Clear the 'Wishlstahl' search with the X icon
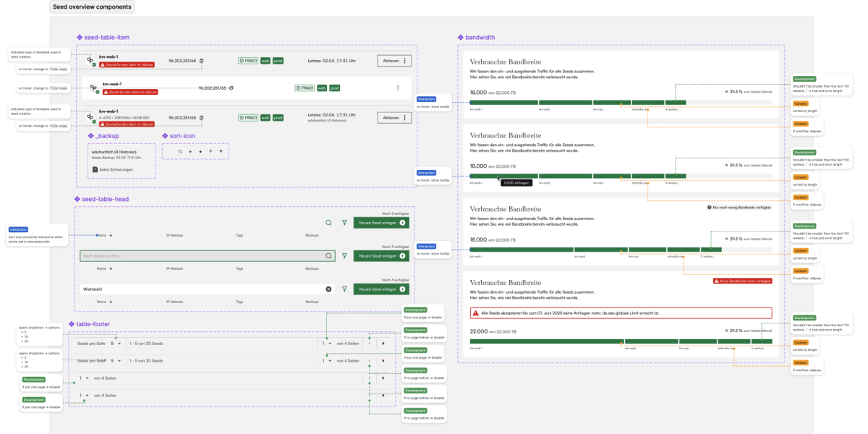This screenshot has height=434, width=868. pos(328,289)
